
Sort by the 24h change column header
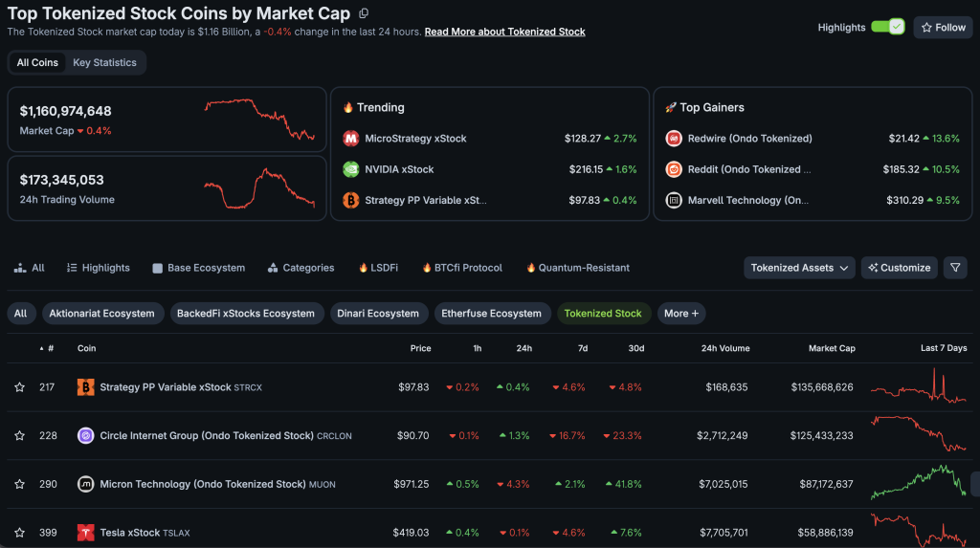click(523, 348)
